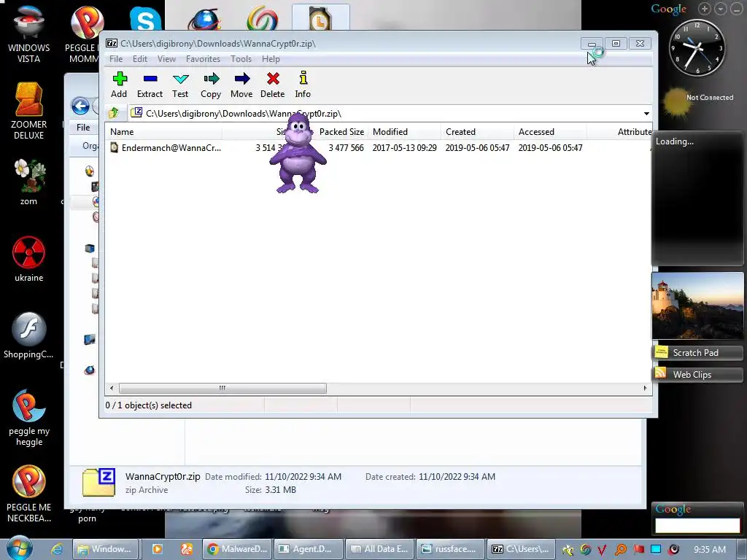Switch to Agent.D... taskbar button
The width and height of the screenshot is (747, 560).
(x=309, y=549)
